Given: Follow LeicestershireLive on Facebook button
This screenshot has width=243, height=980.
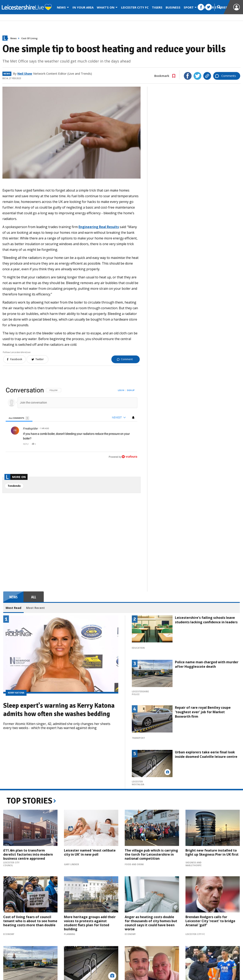Looking at the screenshot, I should (x=15, y=359).
